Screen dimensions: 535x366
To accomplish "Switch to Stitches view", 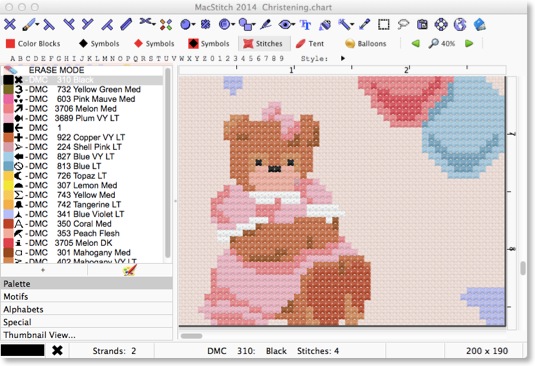I will [x=264, y=43].
